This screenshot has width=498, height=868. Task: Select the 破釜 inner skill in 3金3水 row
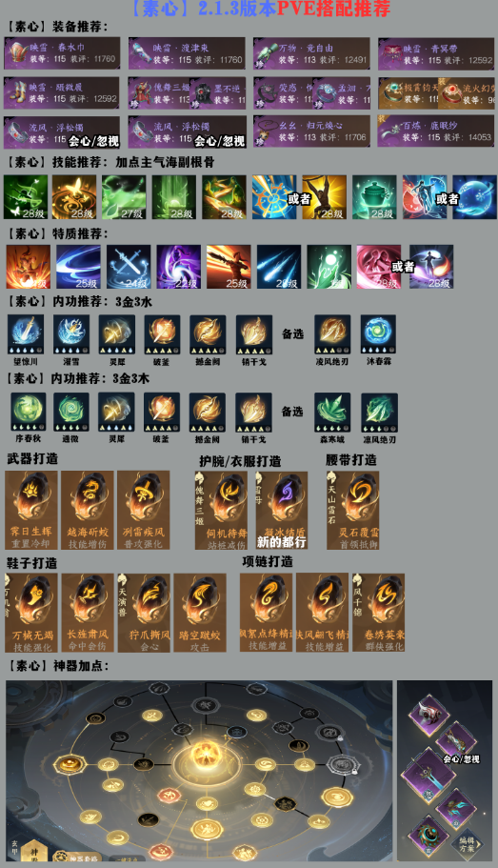point(162,334)
